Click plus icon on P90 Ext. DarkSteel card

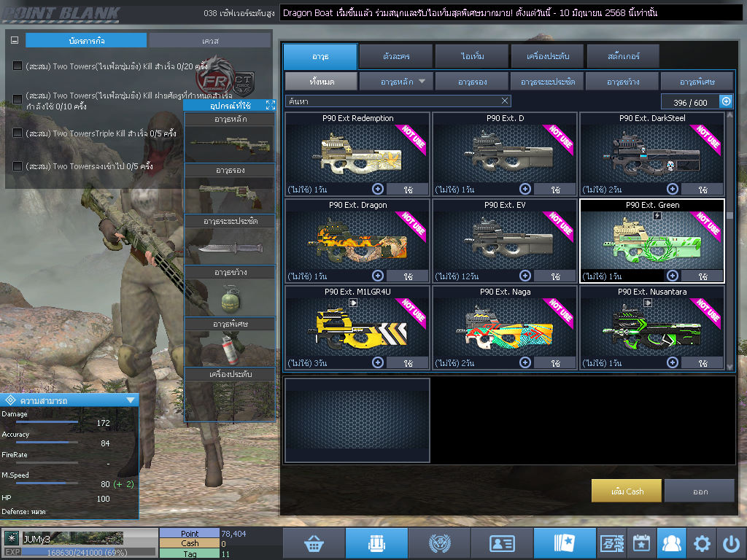click(672, 189)
